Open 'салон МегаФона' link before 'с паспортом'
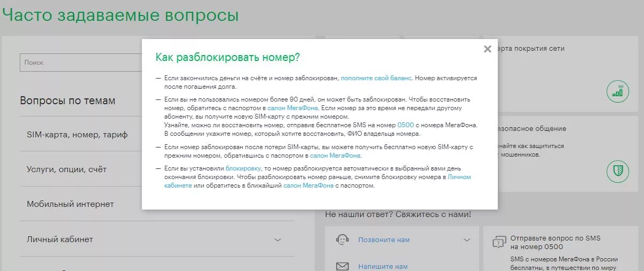Viewport: 644px width, 271px height. [x=308, y=185]
